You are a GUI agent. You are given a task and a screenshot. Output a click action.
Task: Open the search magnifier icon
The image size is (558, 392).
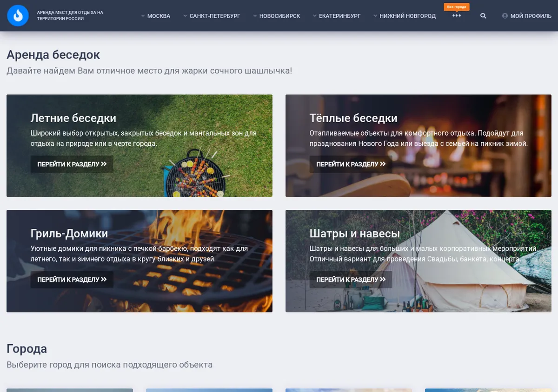point(483,16)
